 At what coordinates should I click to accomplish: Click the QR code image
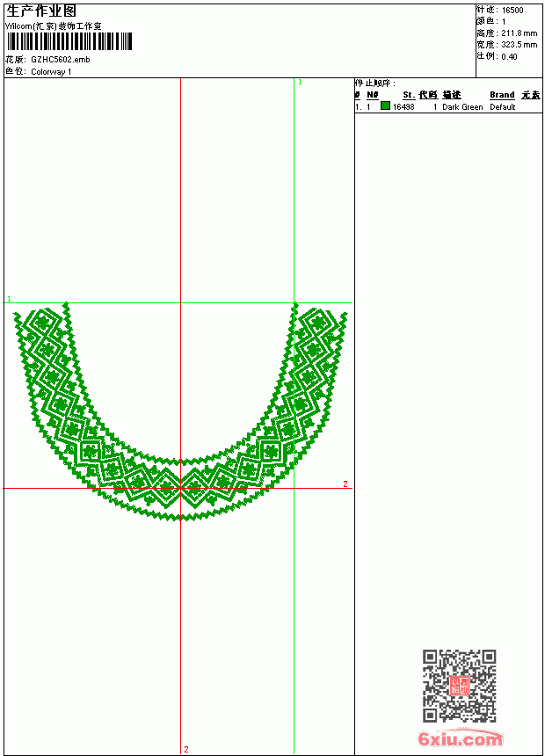pos(459,686)
